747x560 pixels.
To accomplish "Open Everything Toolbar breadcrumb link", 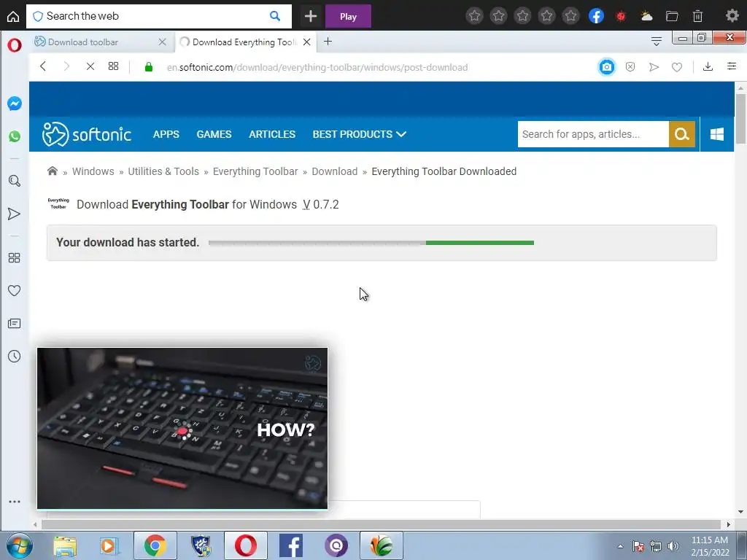I will (x=255, y=171).
